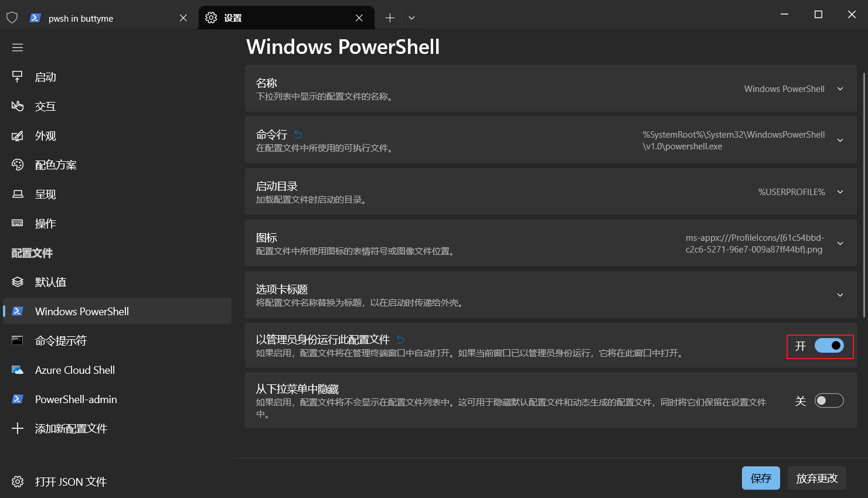This screenshot has height=498, width=868.
Task: Open the 配色方案 color schemes page
Action: (56, 165)
